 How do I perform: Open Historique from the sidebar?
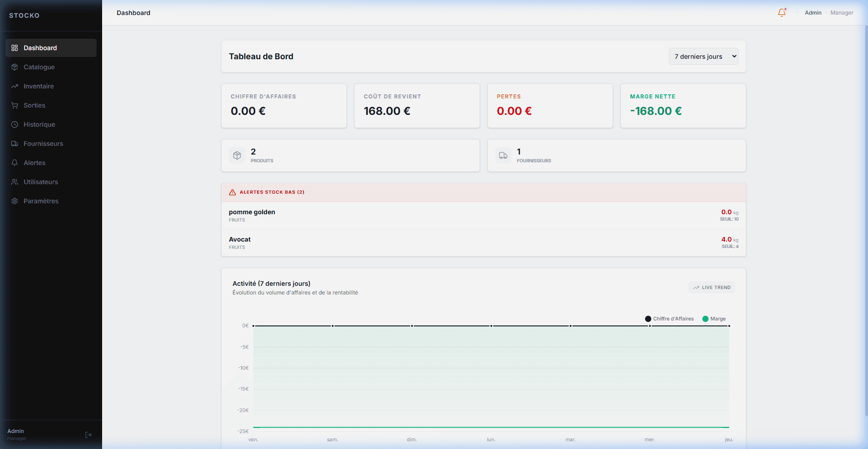click(51, 124)
